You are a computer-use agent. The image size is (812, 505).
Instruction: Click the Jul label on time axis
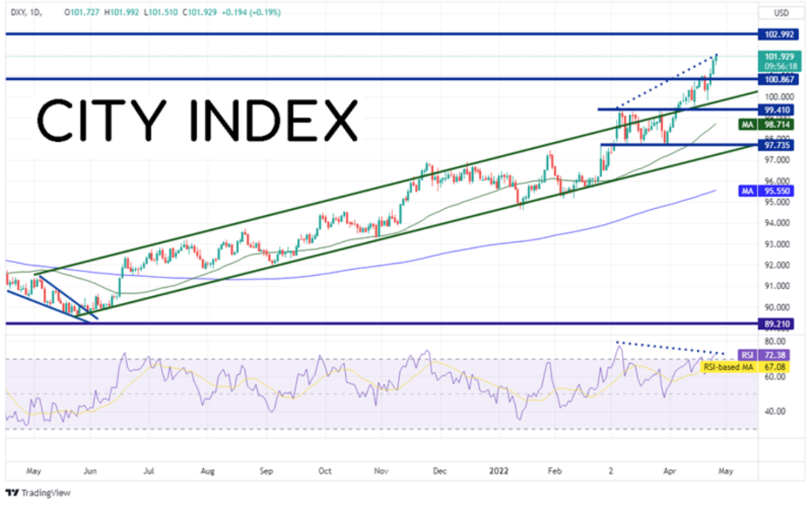149,471
